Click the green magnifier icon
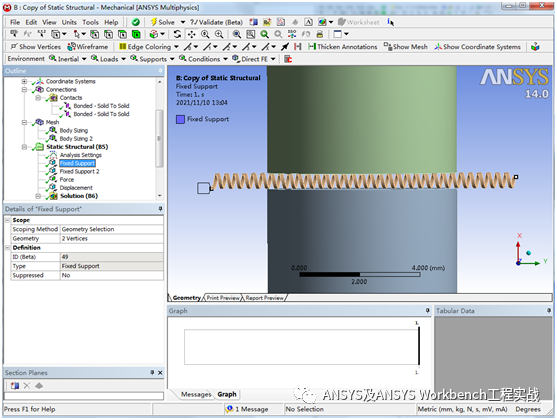Viewport: 557px width, 420px height. point(264,34)
